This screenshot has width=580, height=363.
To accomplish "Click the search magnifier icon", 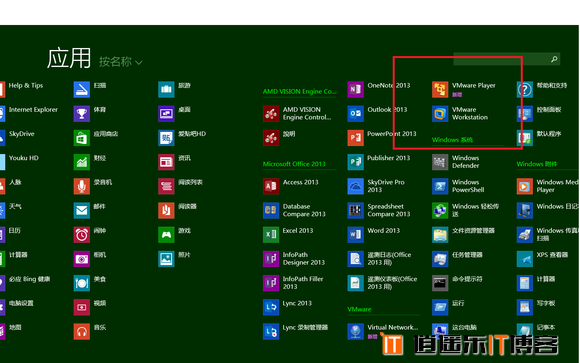I will (x=554, y=59).
